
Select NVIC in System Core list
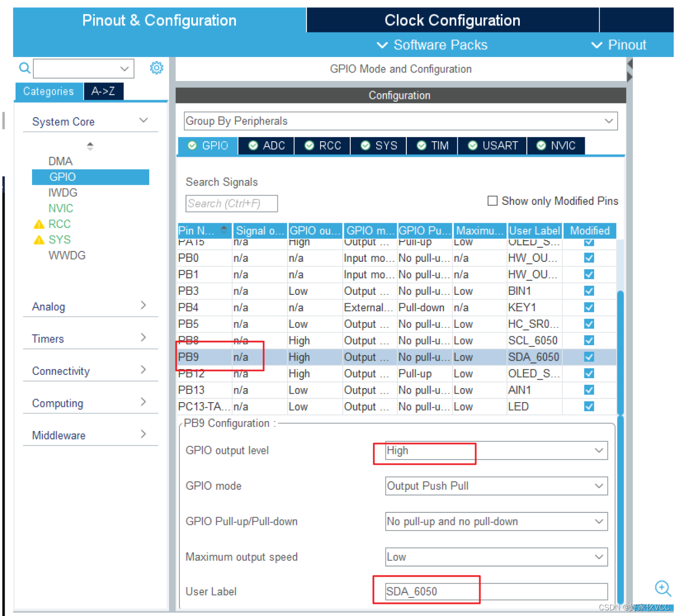61,208
